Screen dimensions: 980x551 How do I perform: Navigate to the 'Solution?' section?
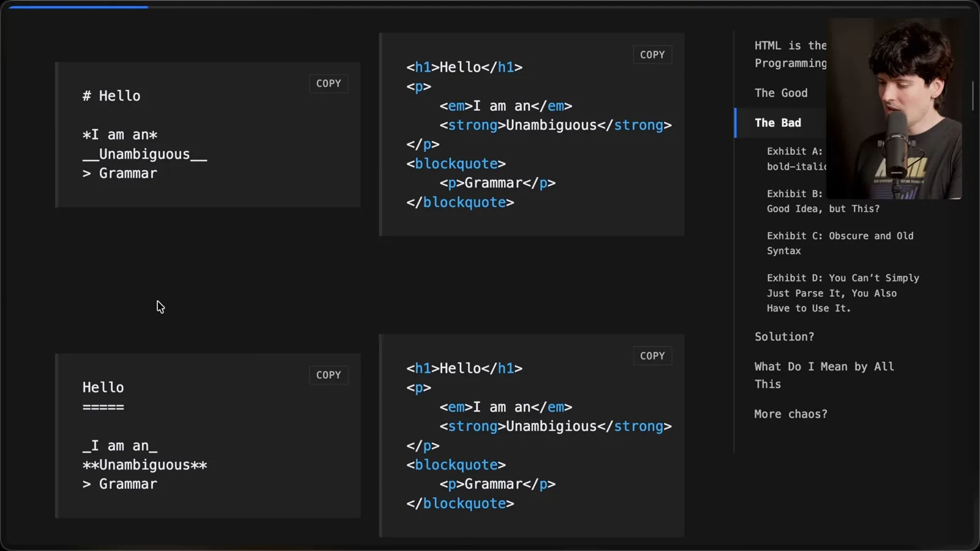click(x=784, y=337)
